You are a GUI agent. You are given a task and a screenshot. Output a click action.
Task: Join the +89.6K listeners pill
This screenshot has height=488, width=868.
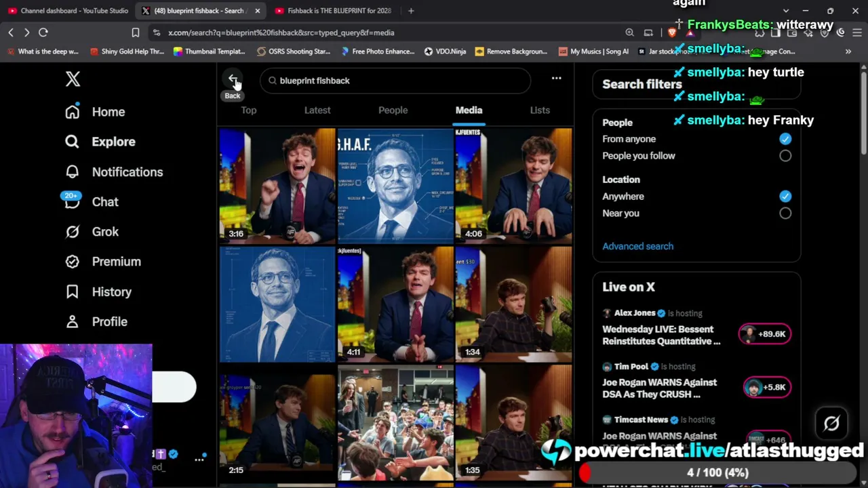tap(764, 334)
